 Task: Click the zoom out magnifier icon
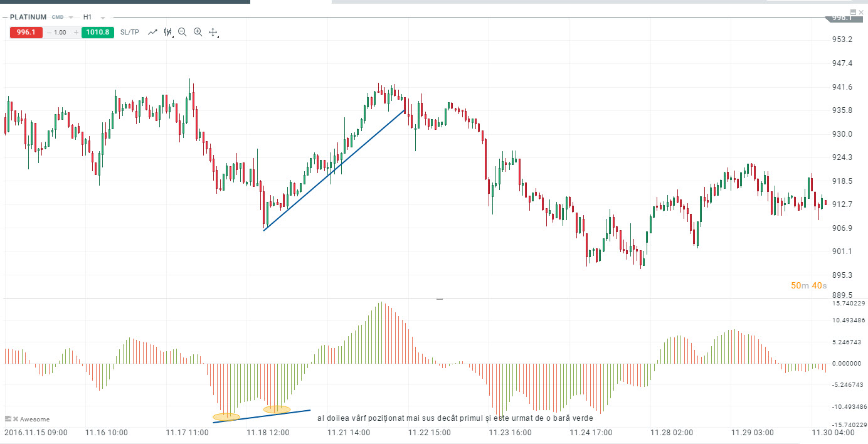pyautogui.click(x=182, y=31)
